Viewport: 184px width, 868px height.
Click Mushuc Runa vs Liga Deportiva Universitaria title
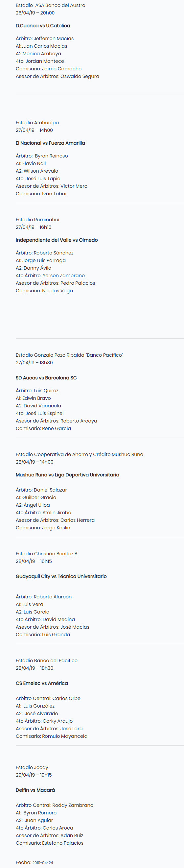[67, 475]
